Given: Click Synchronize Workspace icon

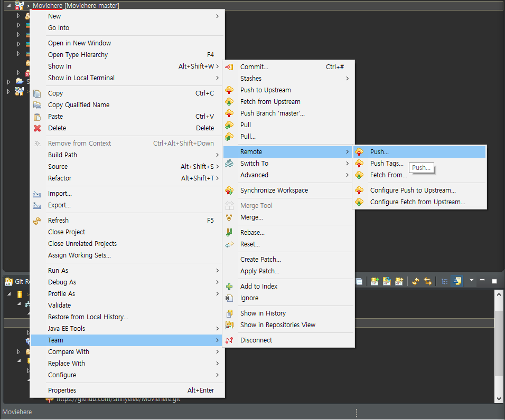Looking at the screenshot, I should [x=229, y=190].
